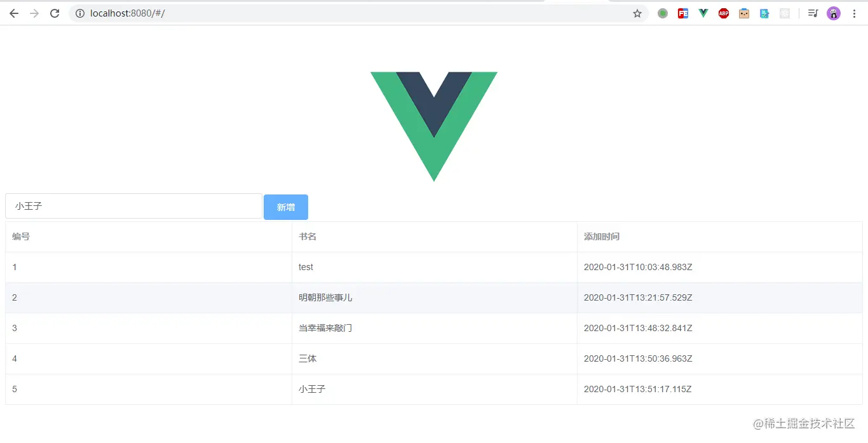The width and height of the screenshot is (868, 443).
Task: Click the Vue logo image
Action: [434, 126]
